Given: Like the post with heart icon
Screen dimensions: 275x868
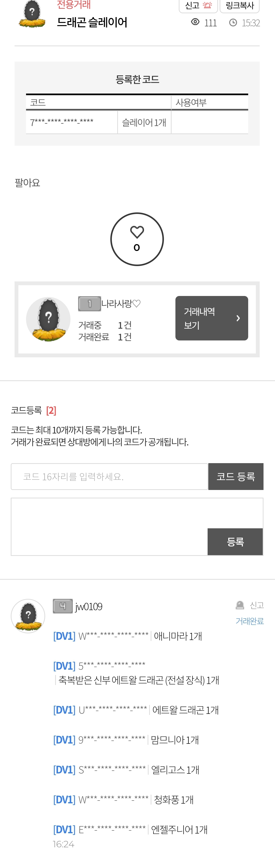Looking at the screenshot, I should pos(137,239).
